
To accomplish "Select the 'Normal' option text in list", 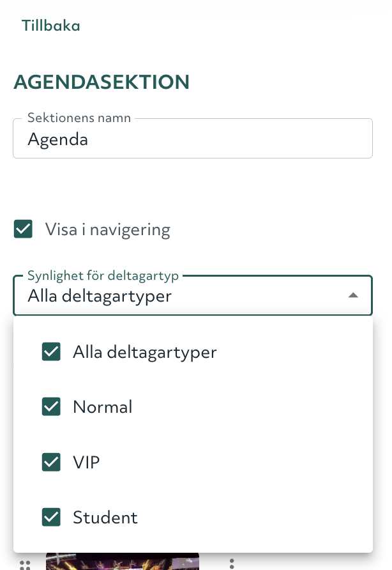I will pos(103,407).
